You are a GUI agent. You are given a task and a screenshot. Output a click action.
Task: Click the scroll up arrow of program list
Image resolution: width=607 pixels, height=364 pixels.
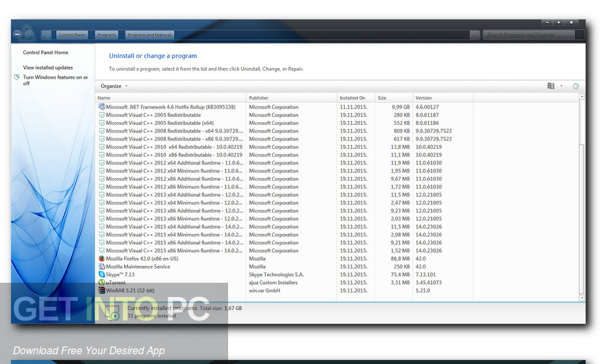coord(582,96)
